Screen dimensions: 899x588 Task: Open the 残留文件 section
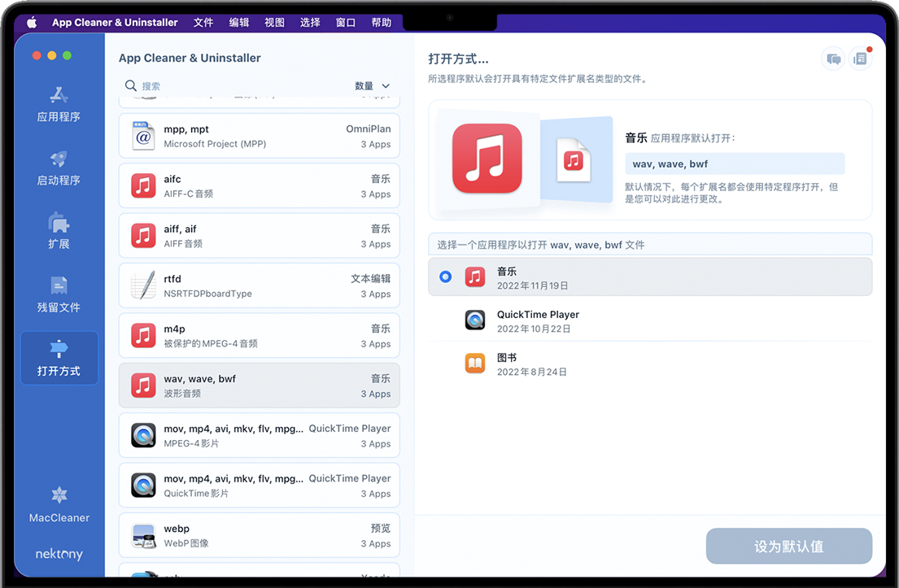[x=59, y=295]
